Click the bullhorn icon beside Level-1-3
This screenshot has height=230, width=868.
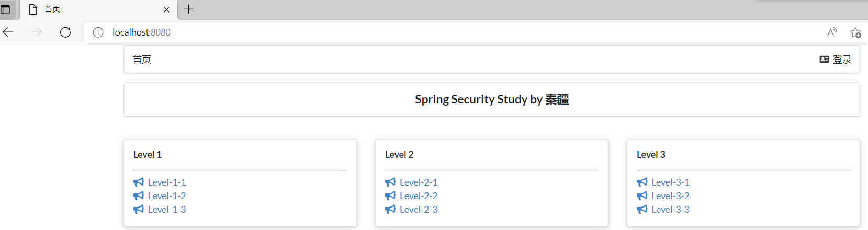[x=139, y=210]
